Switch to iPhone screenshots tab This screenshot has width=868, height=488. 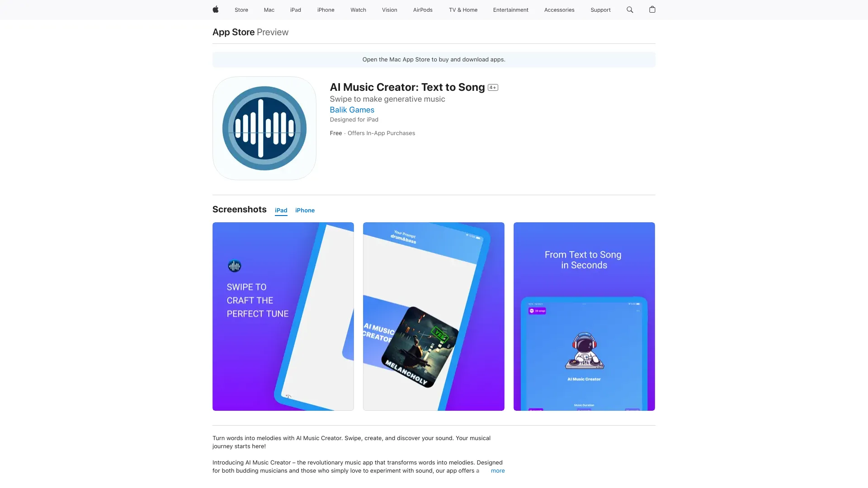[x=305, y=210]
